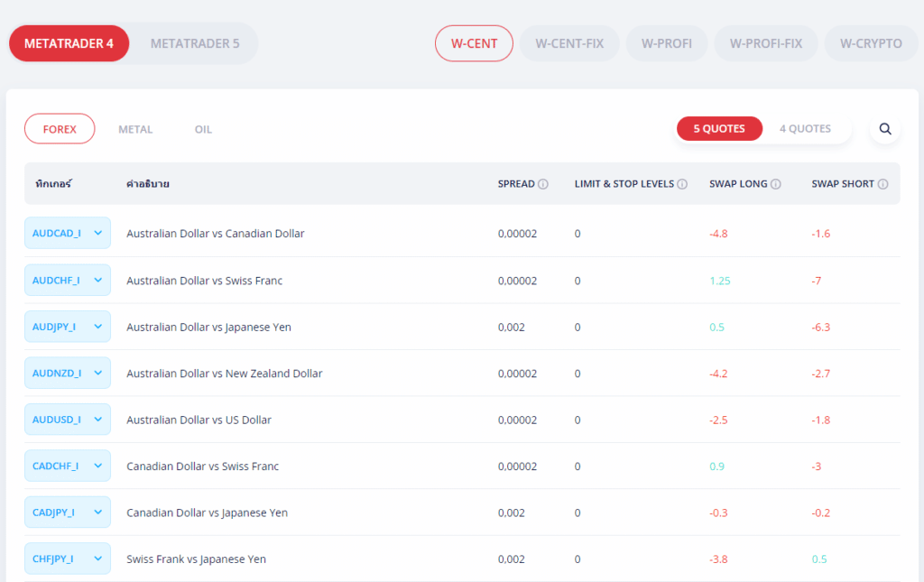
Task: Click swap short value -1.6
Action: click(821, 234)
